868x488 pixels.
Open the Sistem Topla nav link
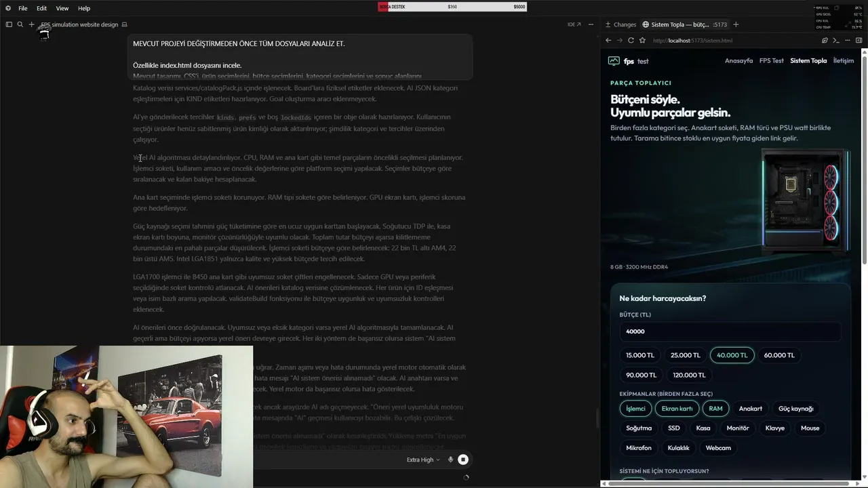[808, 61]
